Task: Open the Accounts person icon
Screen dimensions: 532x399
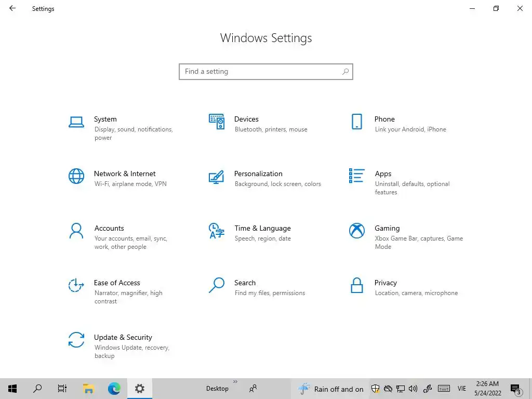Action: pos(76,231)
